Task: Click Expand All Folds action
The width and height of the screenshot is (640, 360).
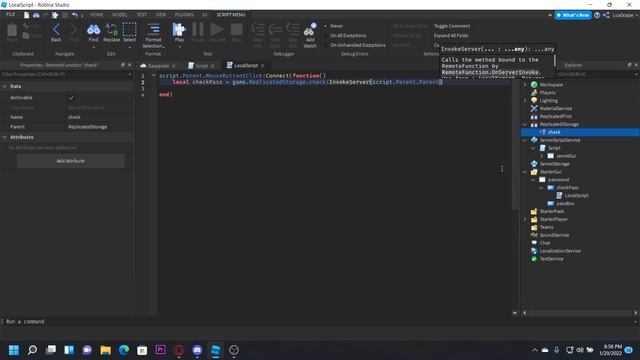Action: [451, 36]
